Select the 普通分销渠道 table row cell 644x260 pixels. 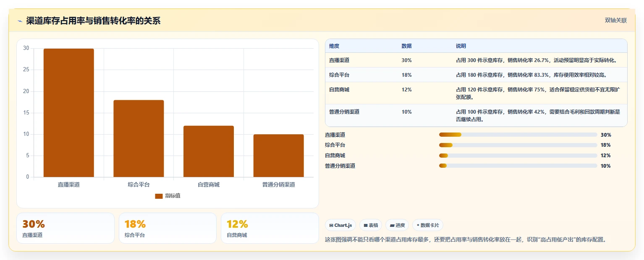(344, 112)
